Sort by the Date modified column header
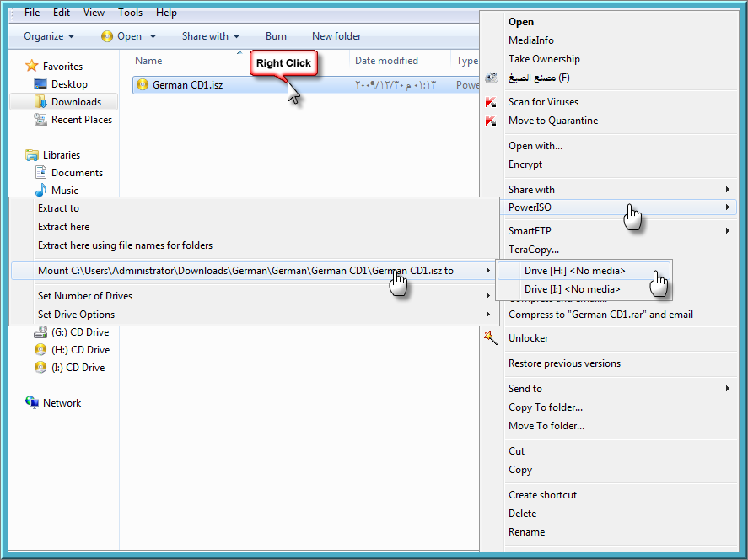The width and height of the screenshot is (748, 560). [386, 61]
